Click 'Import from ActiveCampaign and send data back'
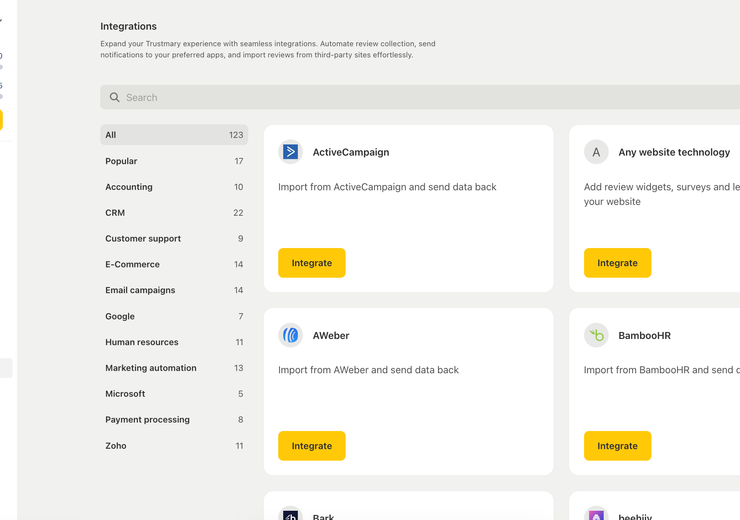 pyautogui.click(x=387, y=187)
